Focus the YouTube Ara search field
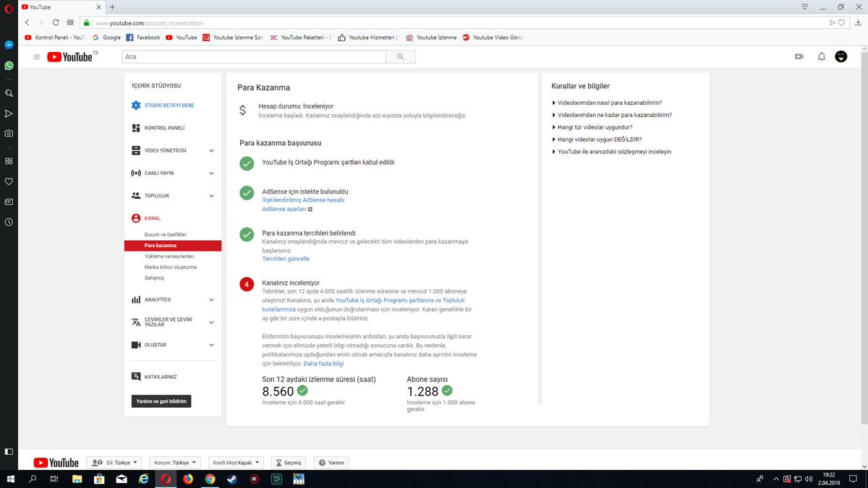The width and height of the screenshot is (868, 488). tap(254, 56)
